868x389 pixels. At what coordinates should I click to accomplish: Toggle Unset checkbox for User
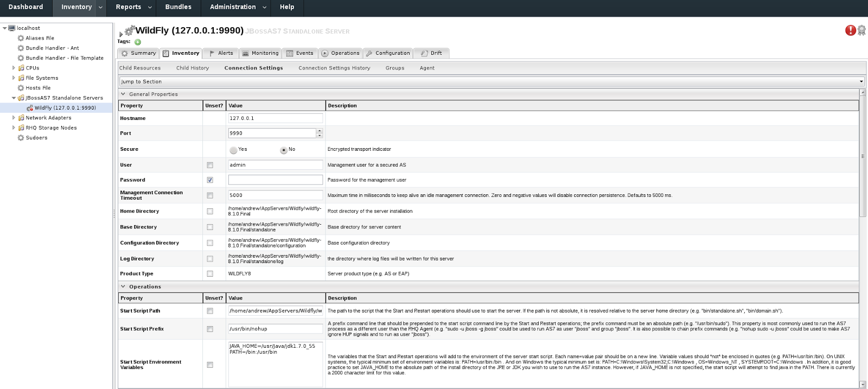[x=210, y=165]
